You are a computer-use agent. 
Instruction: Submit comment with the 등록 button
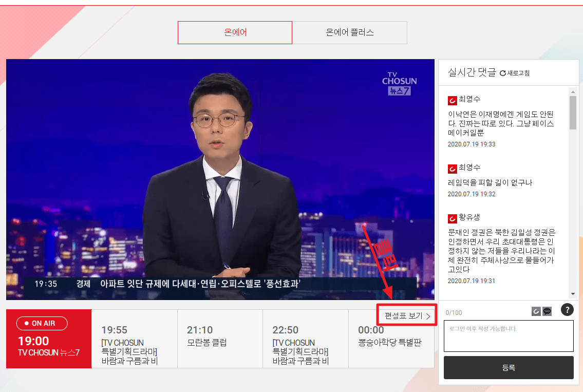coord(509,367)
